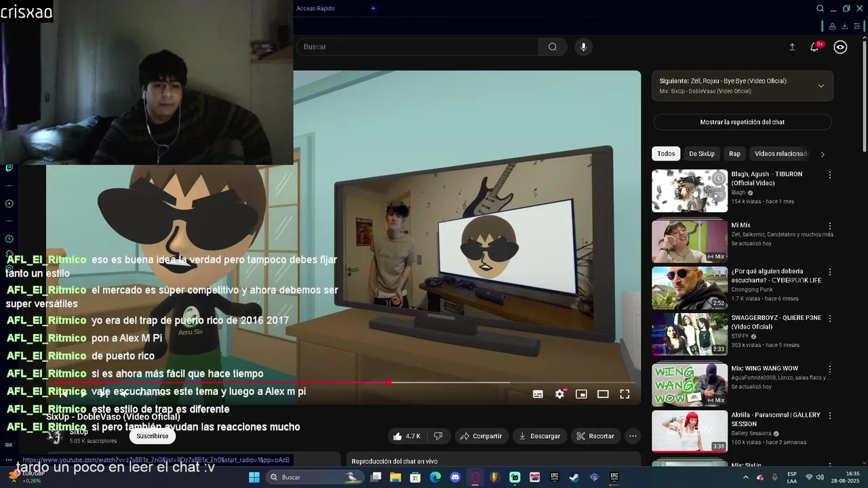Image resolution: width=868 pixels, height=488 pixels.
Task: Show more filter chips with right arrow
Action: pos(823,154)
